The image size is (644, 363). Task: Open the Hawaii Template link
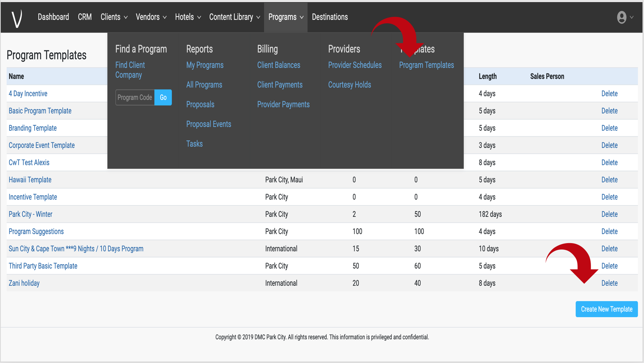30,180
